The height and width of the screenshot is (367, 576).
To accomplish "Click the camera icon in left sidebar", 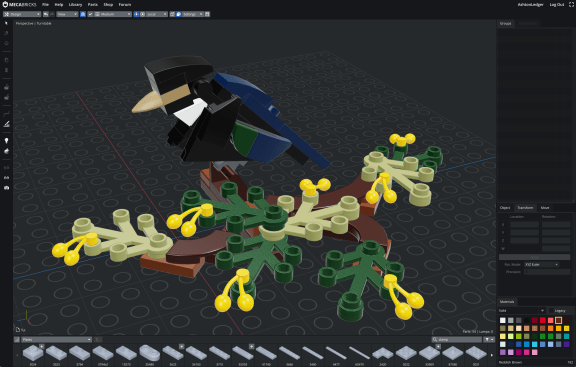I will (x=6, y=188).
